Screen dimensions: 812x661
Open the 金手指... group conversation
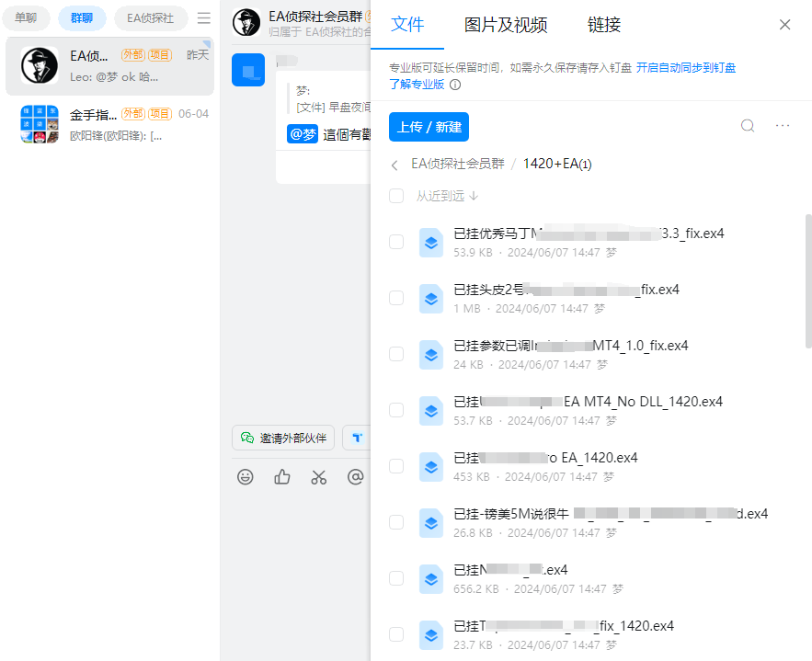coord(109,124)
